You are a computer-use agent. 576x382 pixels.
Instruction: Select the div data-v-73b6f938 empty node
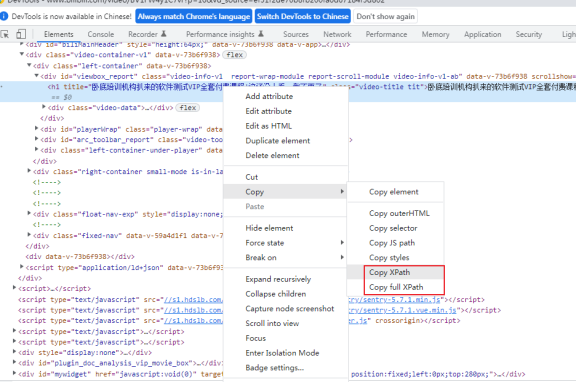80,256
